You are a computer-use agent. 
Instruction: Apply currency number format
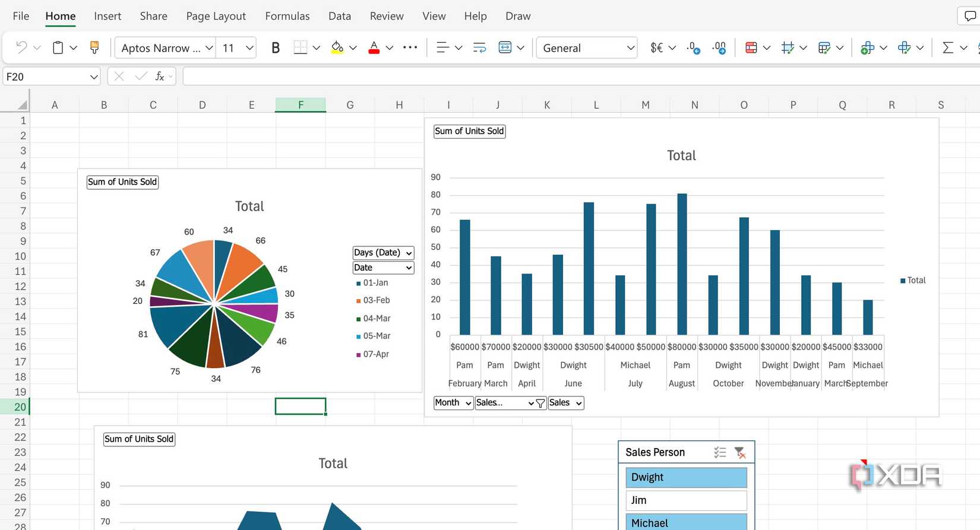[656, 47]
